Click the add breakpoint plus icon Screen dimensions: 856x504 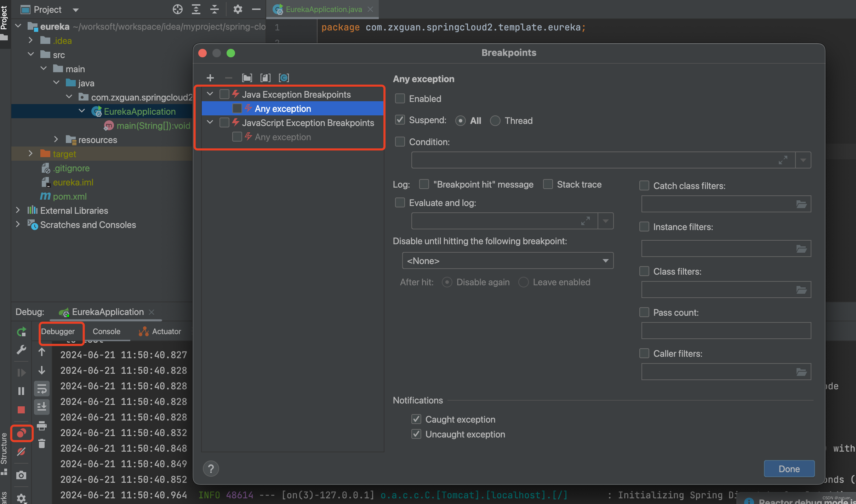click(210, 78)
